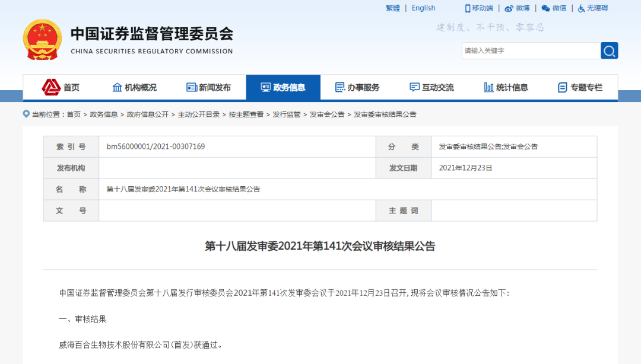Click the search magnifier button

click(609, 50)
